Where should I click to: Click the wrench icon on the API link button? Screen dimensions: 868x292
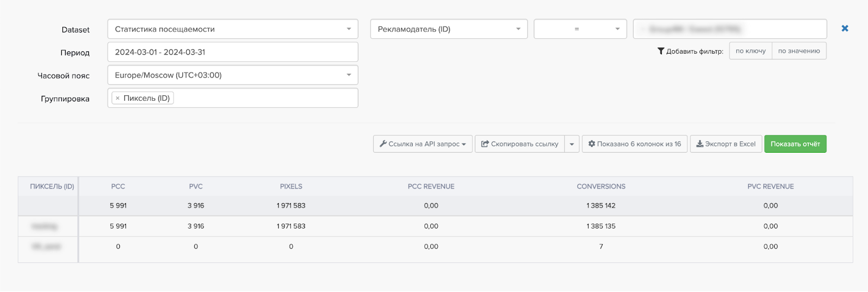click(383, 144)
